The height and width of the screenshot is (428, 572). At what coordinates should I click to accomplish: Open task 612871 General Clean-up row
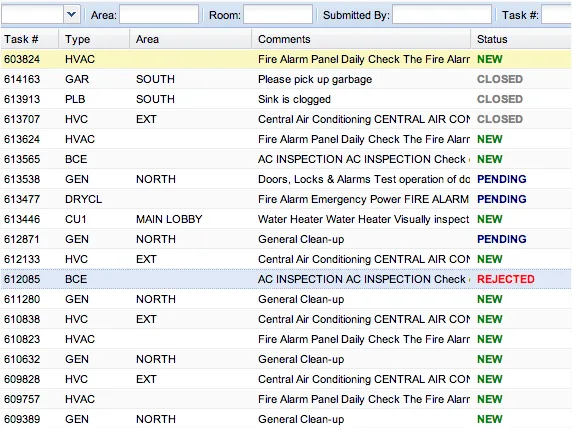286,239
